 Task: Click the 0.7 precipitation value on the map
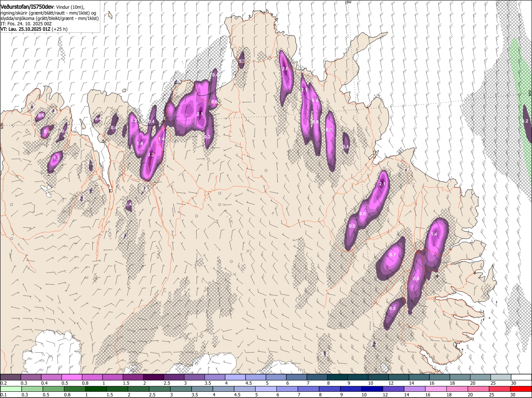(393, 255)
